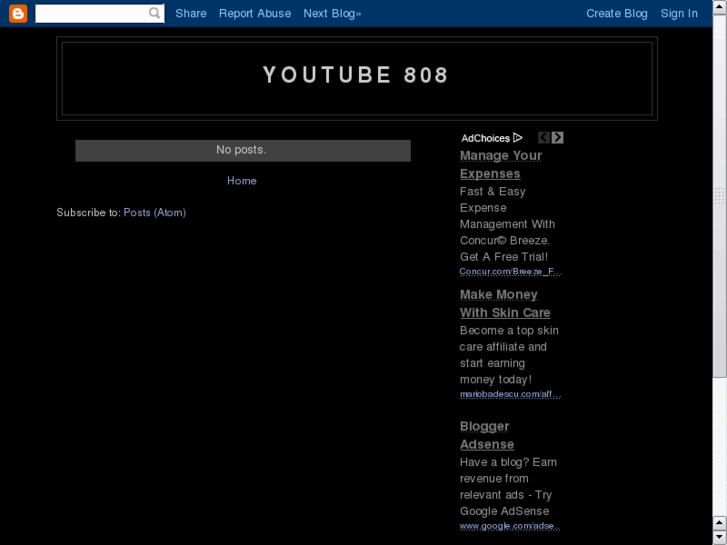The width and height of the screenshot is (727, 545).
Task: Open the Share menu
Action: point(191,13)
